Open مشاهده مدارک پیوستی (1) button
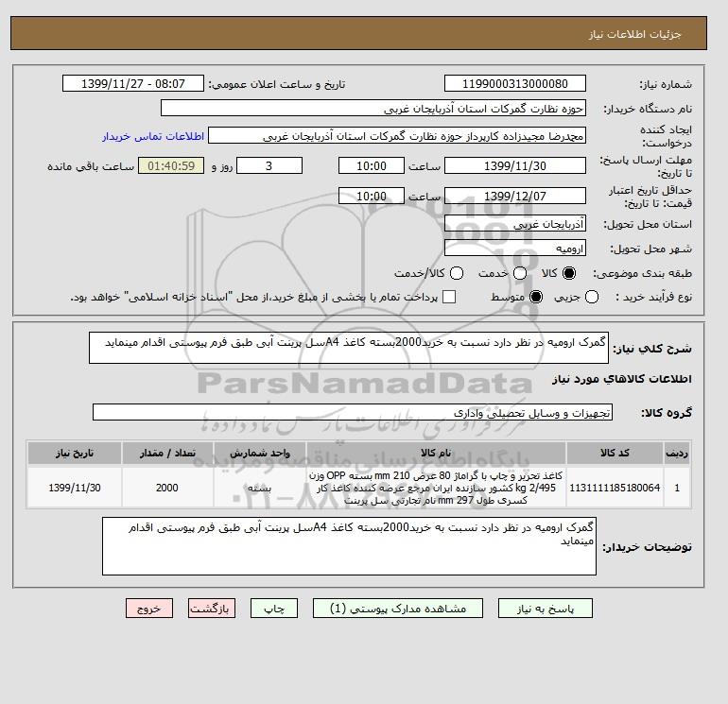This screenshot has width=728, height=704. [398, 609]
